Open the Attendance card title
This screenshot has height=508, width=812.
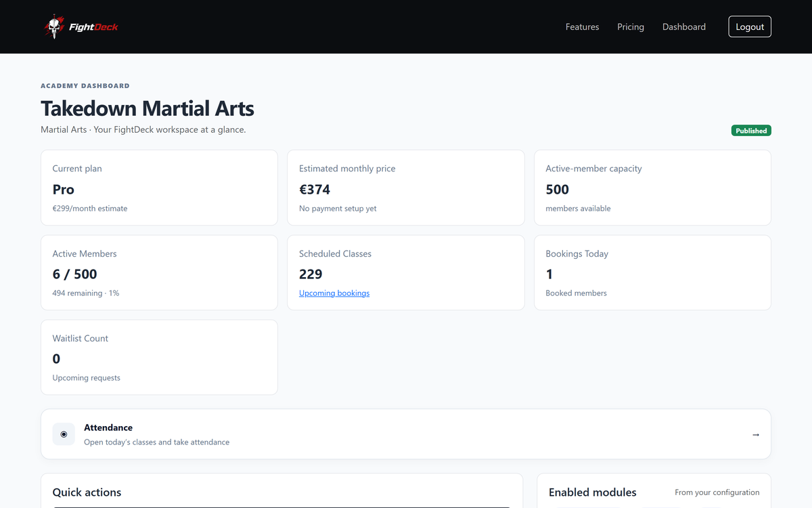point(108,427)
